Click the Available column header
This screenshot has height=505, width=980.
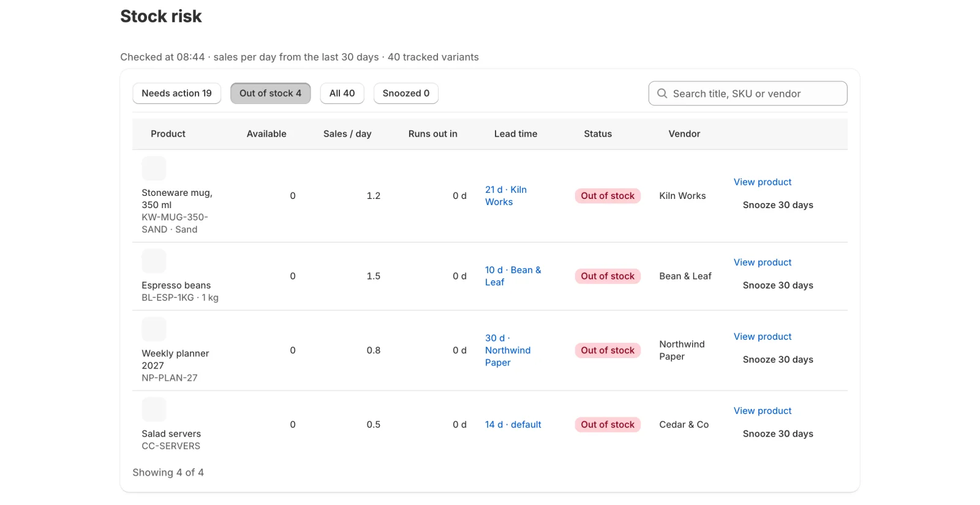[x=266, y=133]
